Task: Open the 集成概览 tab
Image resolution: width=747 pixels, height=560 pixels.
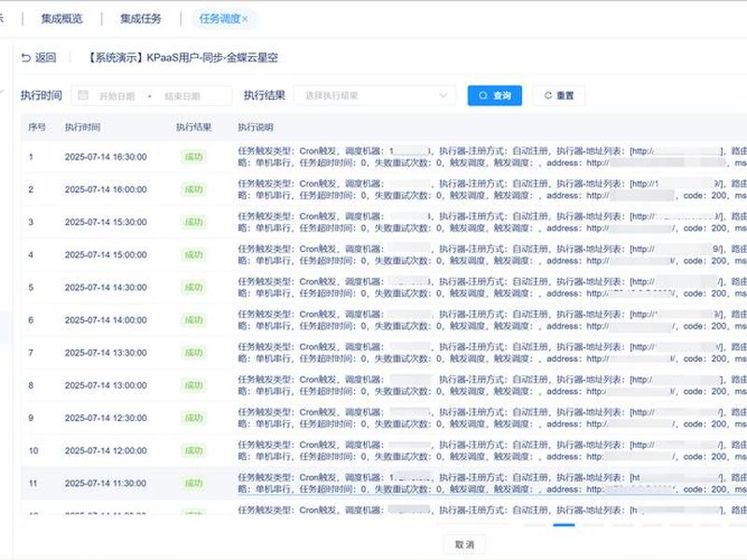Action: tap(62, 19)
